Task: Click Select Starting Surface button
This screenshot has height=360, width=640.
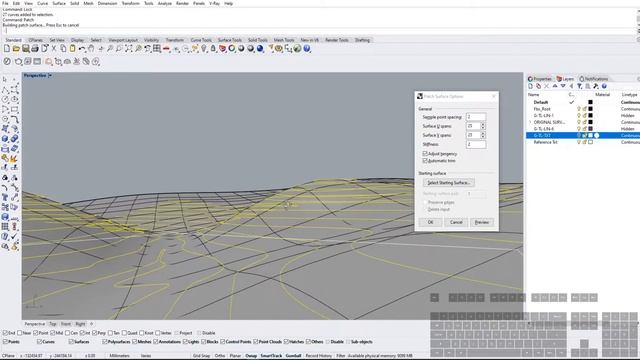Action: [449, 182]
